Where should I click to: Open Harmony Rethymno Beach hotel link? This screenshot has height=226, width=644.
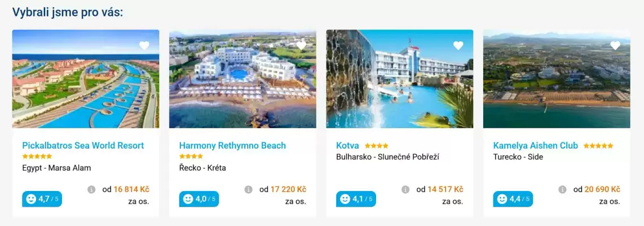coord(232,146)
